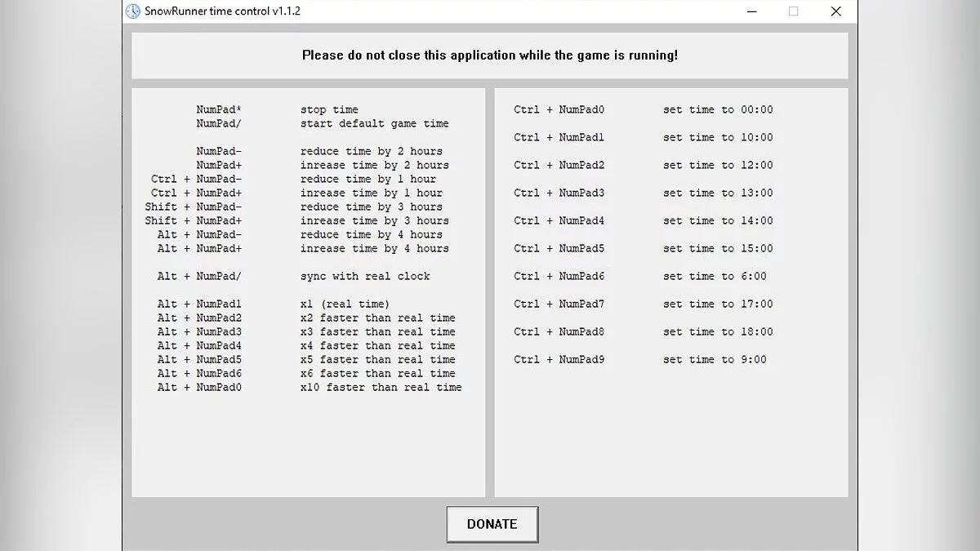Click "set time to 17:00" text
This screenshot has width=980, height=551.
[x=718, y=304]
